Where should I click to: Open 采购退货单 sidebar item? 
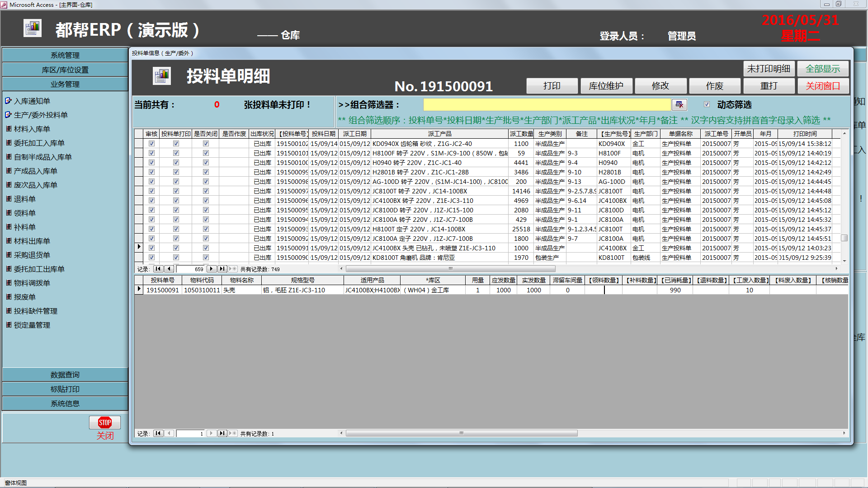(32, 255)
